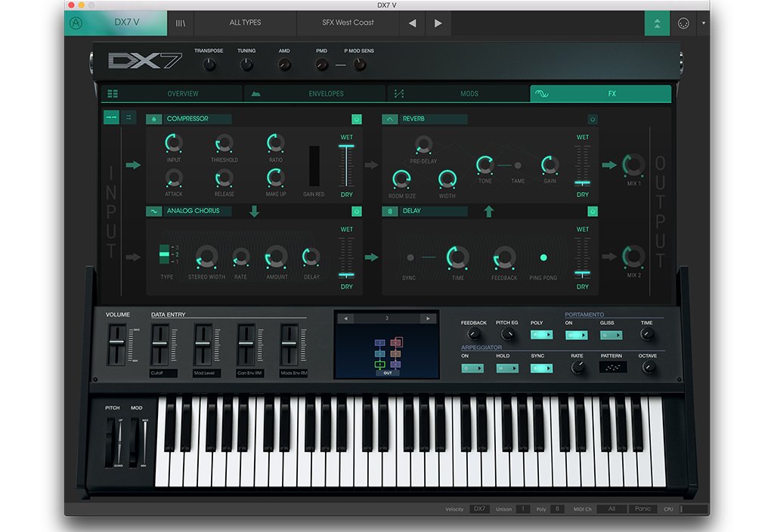This screenshot has height=532, width=774.
Task: Go to the previous preset arrow
Action: coord(412,23)
